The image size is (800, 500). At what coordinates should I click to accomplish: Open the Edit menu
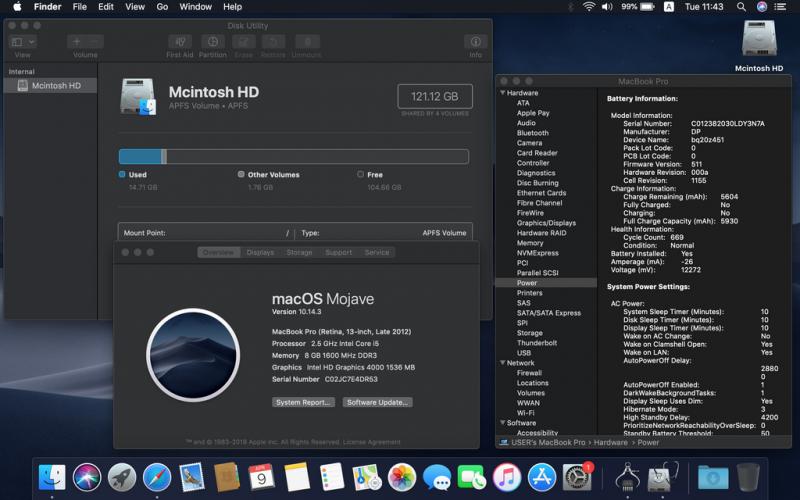[x=106, y=7]
